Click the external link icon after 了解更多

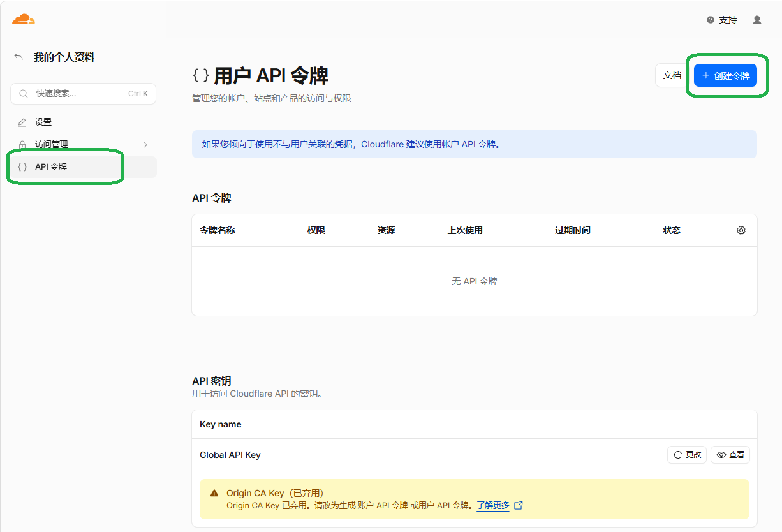click(x=519, y=505)
